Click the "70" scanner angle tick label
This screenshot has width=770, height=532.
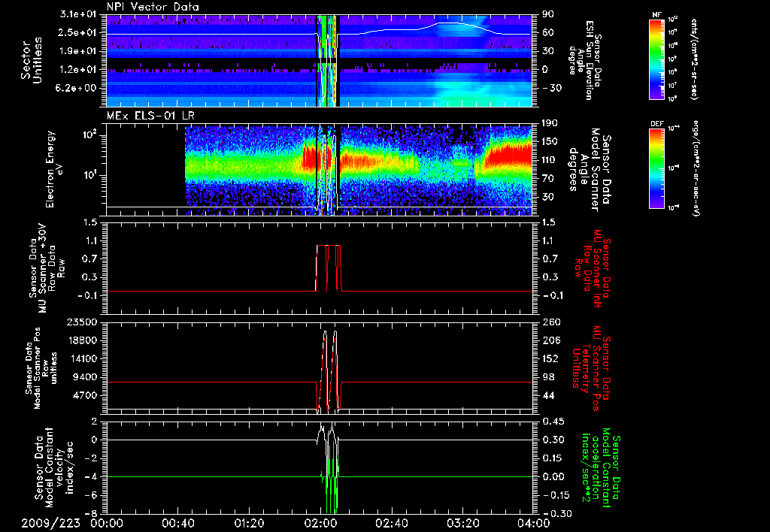tap(548, 179)
